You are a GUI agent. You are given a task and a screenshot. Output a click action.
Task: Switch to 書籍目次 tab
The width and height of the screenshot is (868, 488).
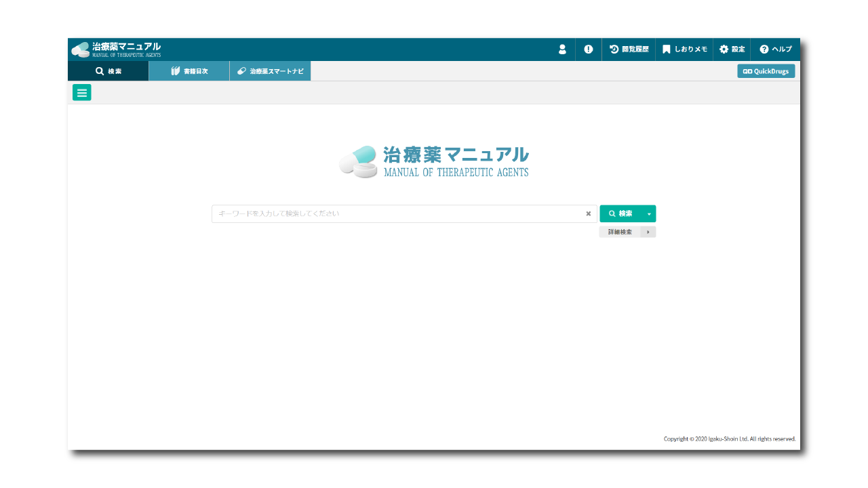point(189,71)
